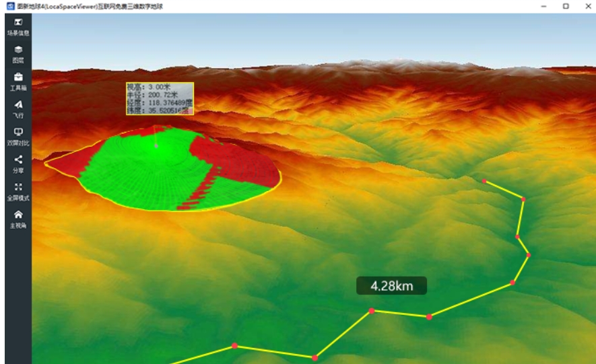The width and height of the screenshot is (596, 364).
Task: Maximize the LocaSpaceViewer window
Action: tap(565, 6)
